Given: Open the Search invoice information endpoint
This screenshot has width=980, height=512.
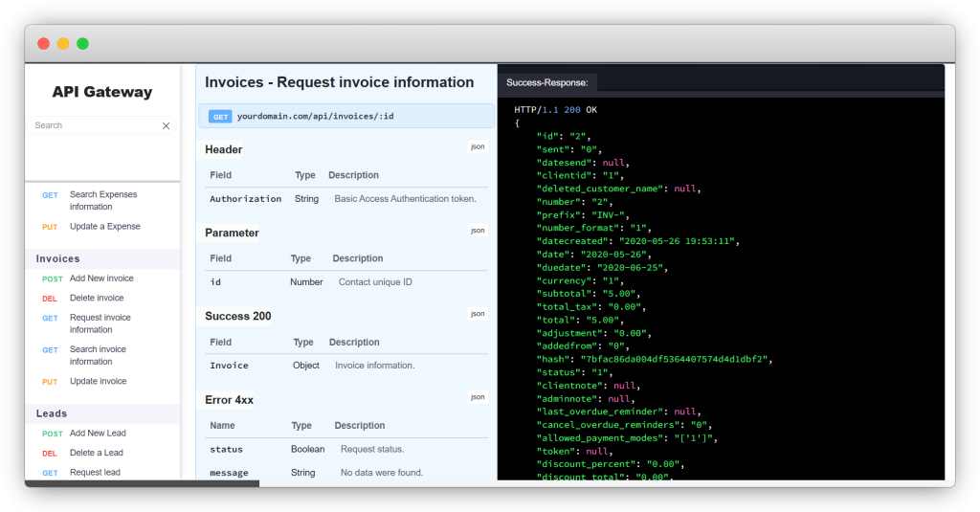Looking at the screenshot, I should tap(98, 355).
